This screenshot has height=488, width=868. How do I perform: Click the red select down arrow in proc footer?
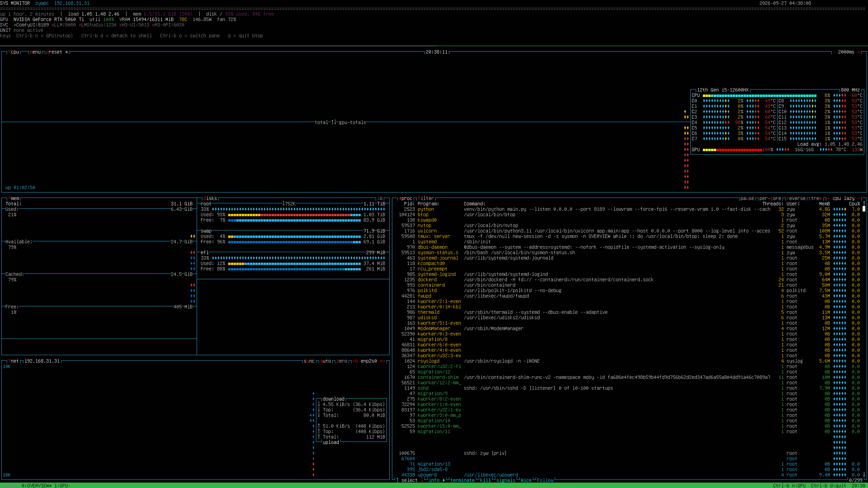(x=422, y=480)
